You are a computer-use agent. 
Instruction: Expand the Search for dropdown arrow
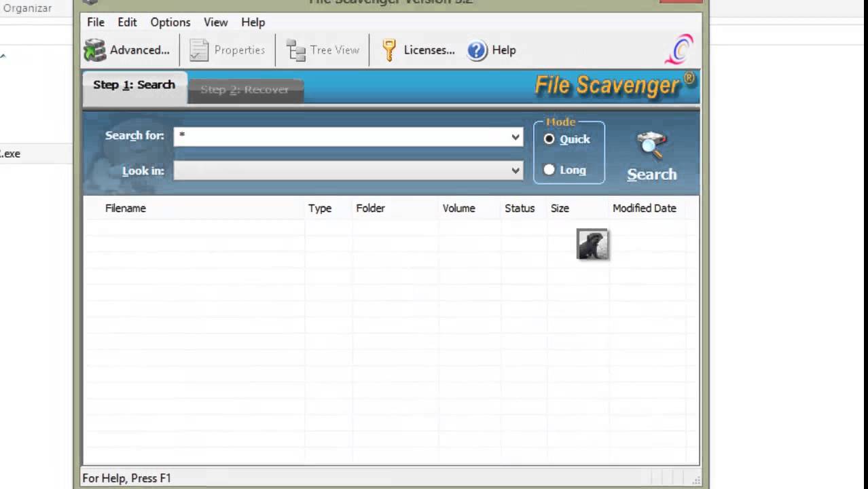(516, 137)
